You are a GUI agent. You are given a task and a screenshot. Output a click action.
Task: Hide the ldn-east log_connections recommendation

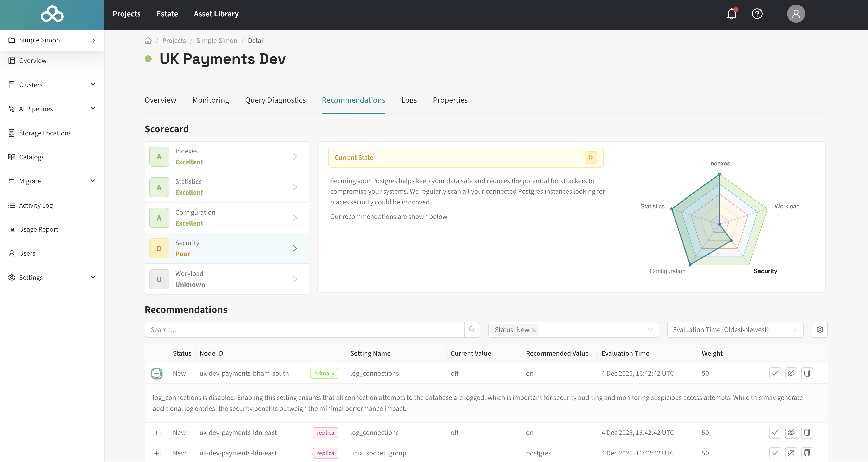click(x=791, y=433)
